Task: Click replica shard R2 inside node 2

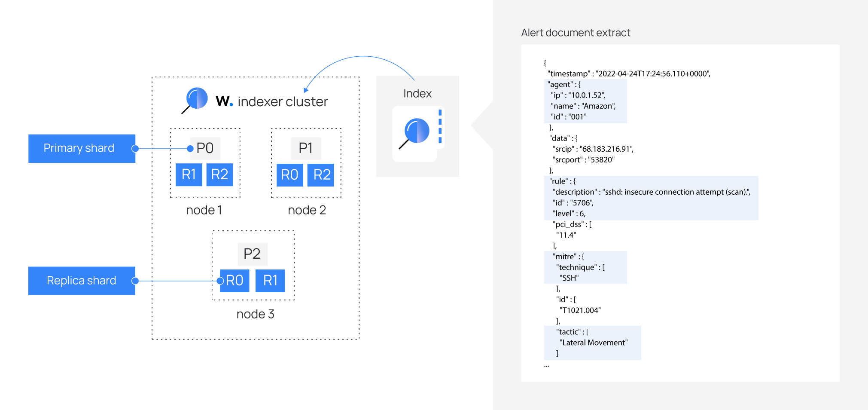Action: coord(321,174)
